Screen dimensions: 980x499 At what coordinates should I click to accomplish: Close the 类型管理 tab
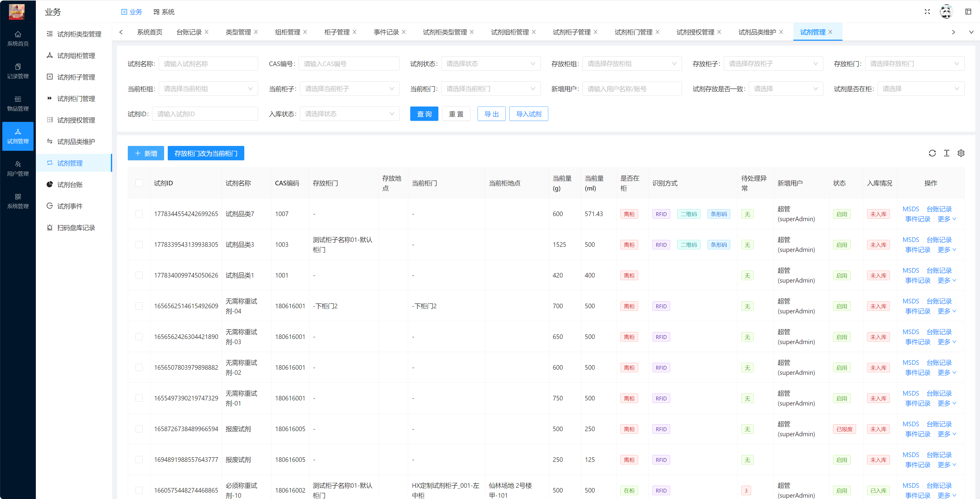tap(256, 32)
